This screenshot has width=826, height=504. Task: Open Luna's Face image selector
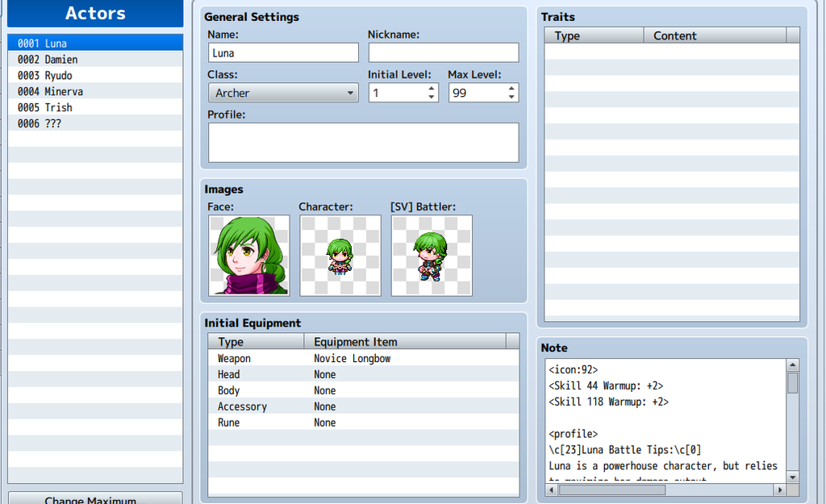coord(248,255)
